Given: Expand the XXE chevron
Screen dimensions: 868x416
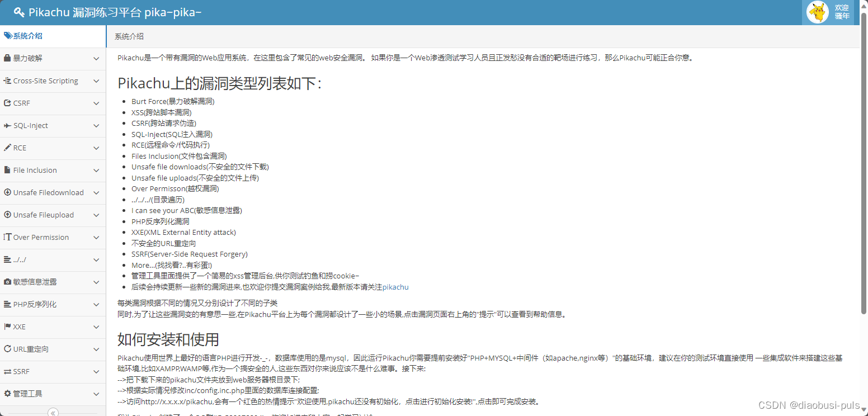Looking at the screenshot, I should (x=96, y=327).
